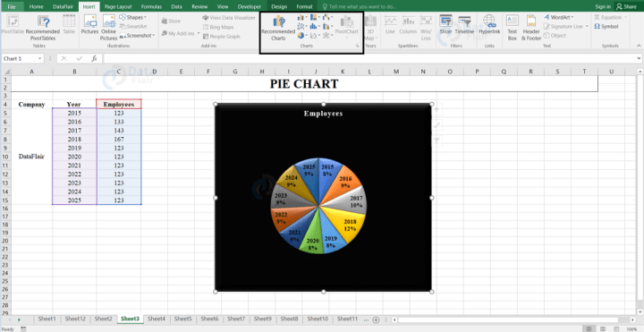The height and width of the screenshot is (332, 644).
Task: Click Sign in
Action: (603, 6)
